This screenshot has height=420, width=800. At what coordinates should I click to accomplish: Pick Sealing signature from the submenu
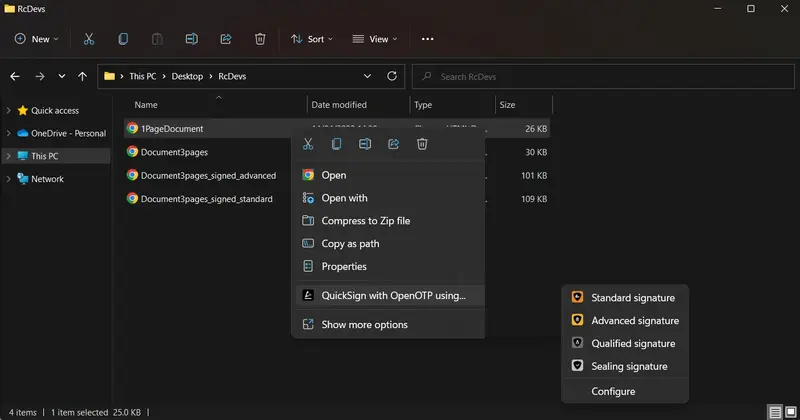625,366
